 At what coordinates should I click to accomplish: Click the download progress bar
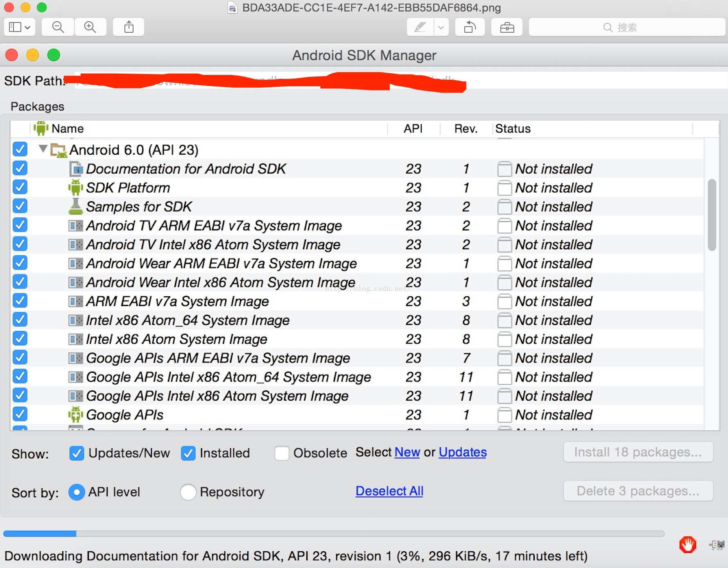pyautogui.click(x=334, y=534)
